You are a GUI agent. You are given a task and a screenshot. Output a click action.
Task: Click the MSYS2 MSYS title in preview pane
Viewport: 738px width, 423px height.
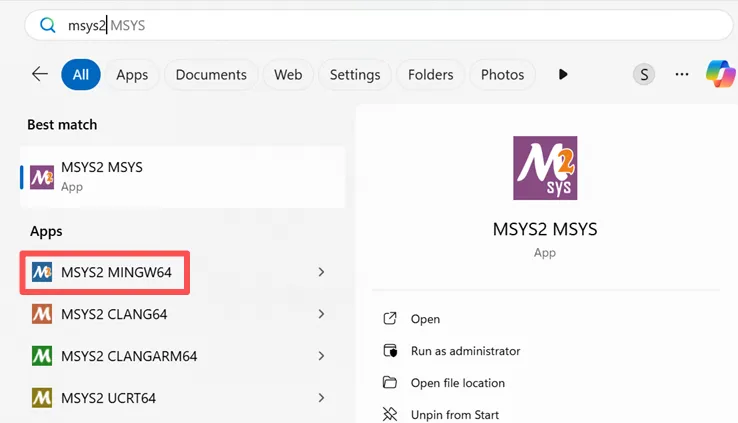pos(545,229)
